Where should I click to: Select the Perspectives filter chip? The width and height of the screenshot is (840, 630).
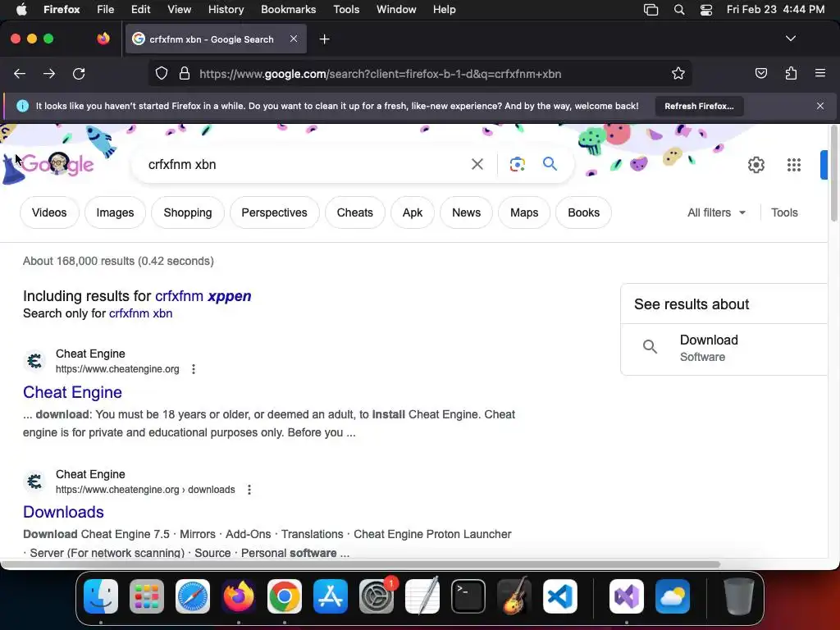coord(274,212)
